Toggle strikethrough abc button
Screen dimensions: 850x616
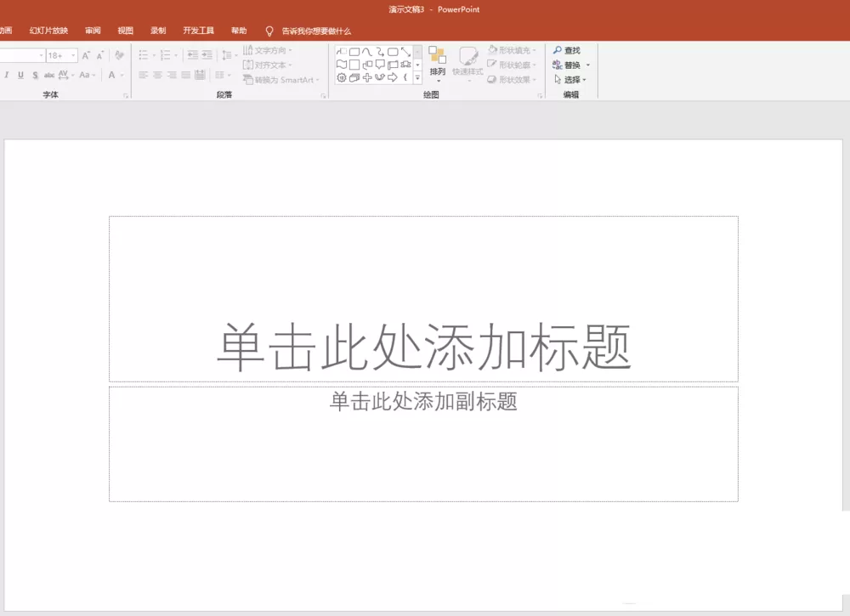click(x=48, y=75)
